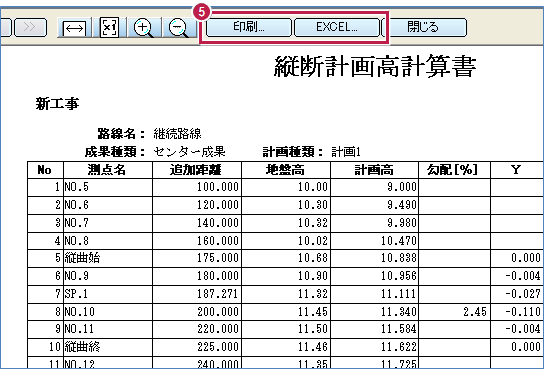Click the 新工事 project name
This screenshot has height=369, width=544.
point(57,104)
